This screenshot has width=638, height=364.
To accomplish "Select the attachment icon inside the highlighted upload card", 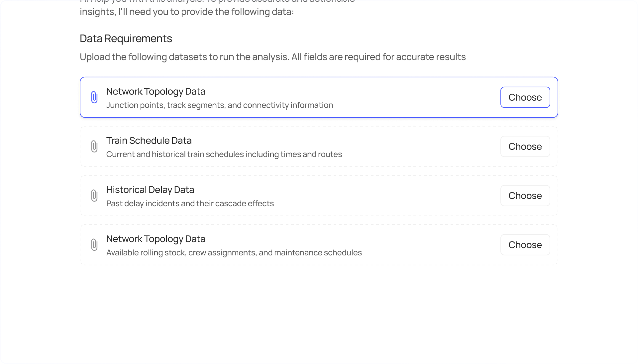I will 95,97.
